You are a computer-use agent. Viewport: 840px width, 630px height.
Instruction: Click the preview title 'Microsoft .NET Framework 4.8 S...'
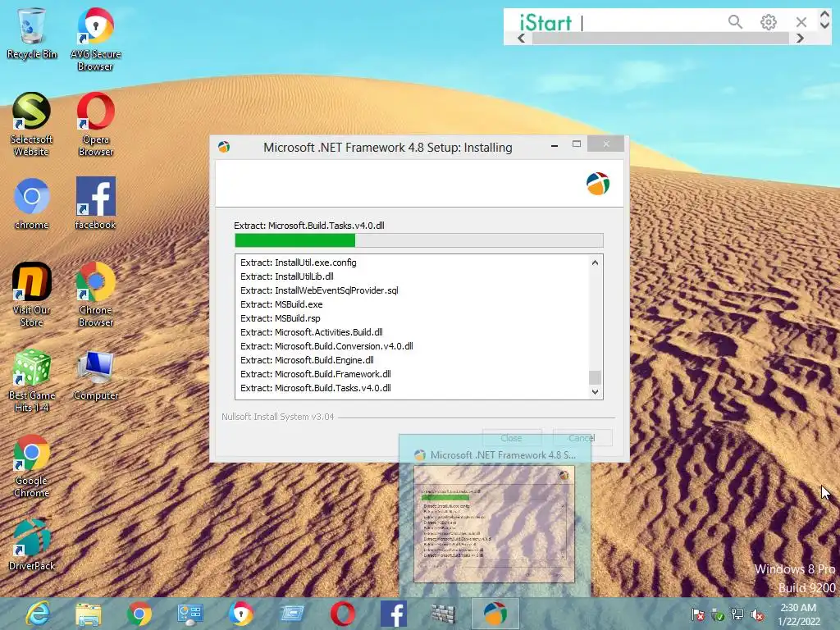(x=503, y=454)
